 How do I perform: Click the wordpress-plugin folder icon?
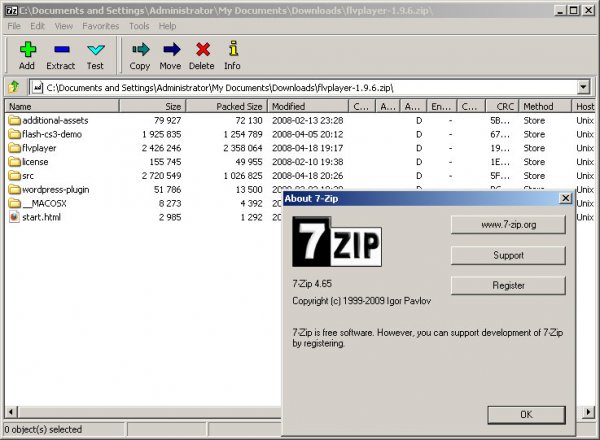[14, 189]
